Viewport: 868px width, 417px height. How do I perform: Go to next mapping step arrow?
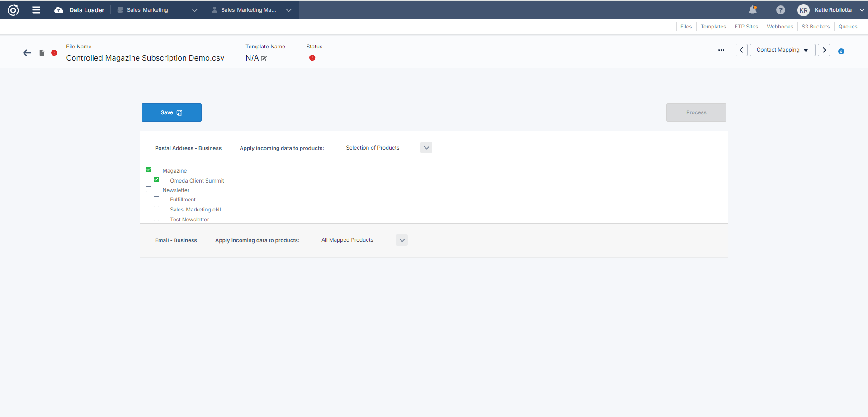[x=824, y=50]
